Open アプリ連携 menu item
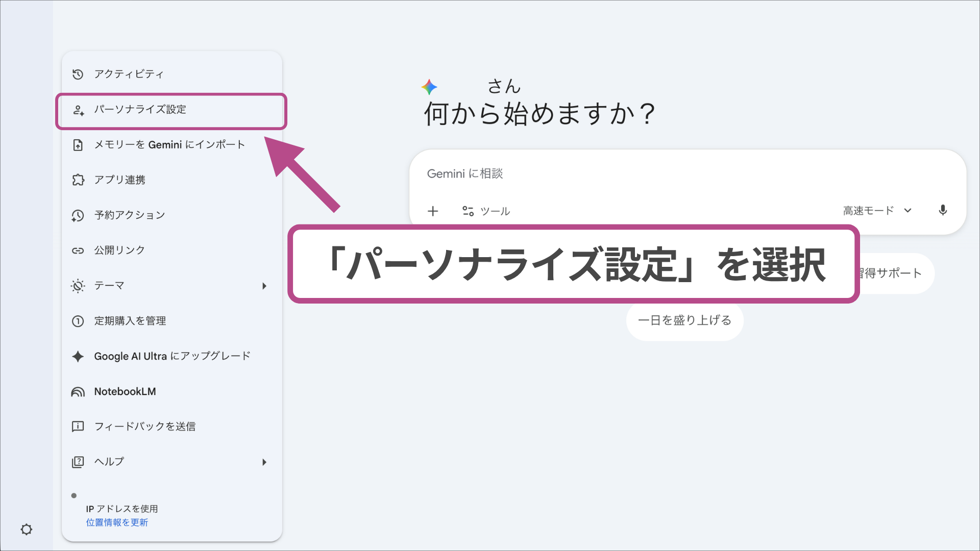980x551 pixels. 172,180
